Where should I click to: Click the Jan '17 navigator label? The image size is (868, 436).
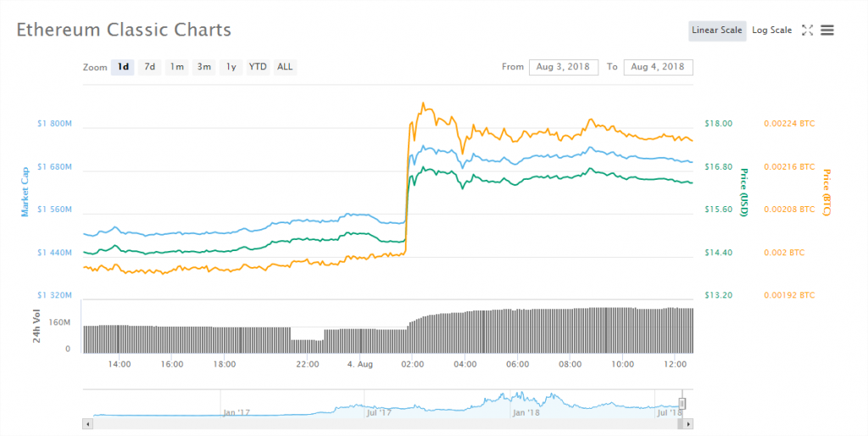click(x=237, y=413)
